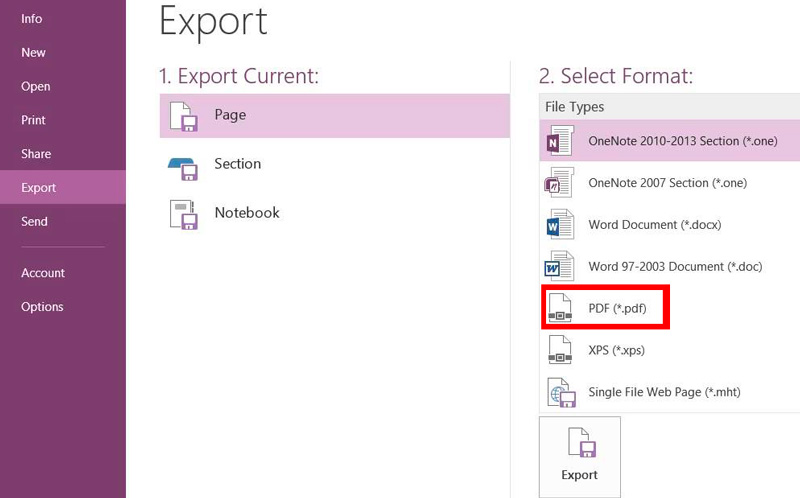
Task: Switch to the Print section
Action: [x=34, y=120]
